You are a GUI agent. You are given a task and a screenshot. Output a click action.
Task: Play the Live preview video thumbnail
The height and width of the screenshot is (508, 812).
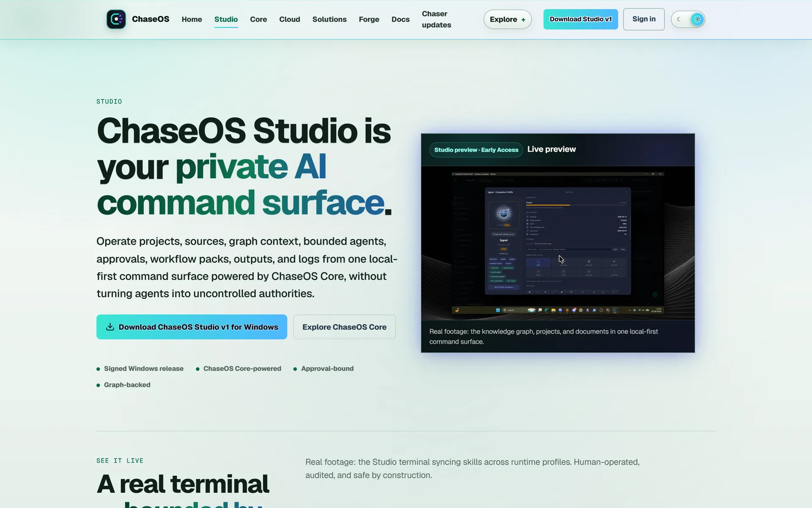point(558,243)
